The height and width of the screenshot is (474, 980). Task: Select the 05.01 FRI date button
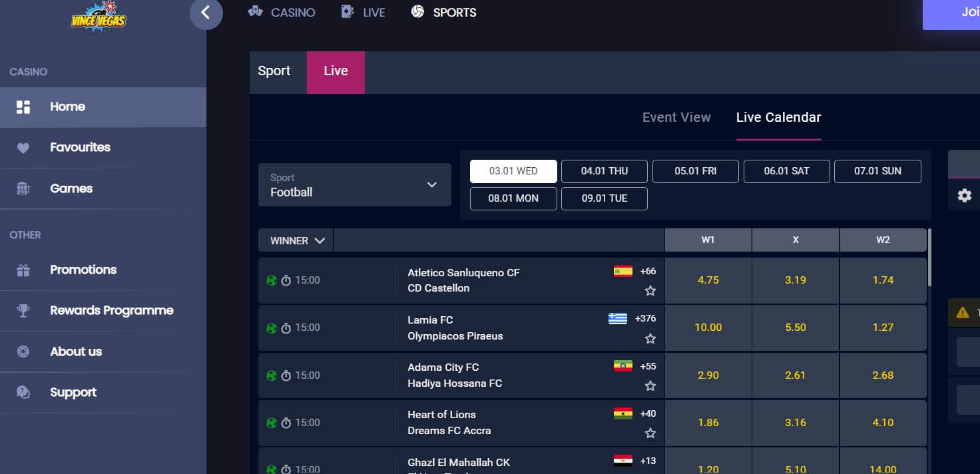pyautogui.click(x=695, y=171)
